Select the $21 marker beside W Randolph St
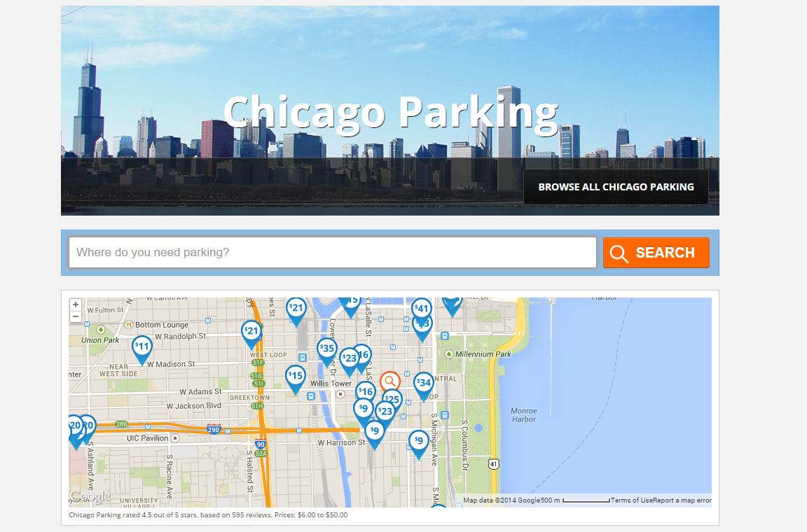Screen dimensions: 807x532 (251, 334)
